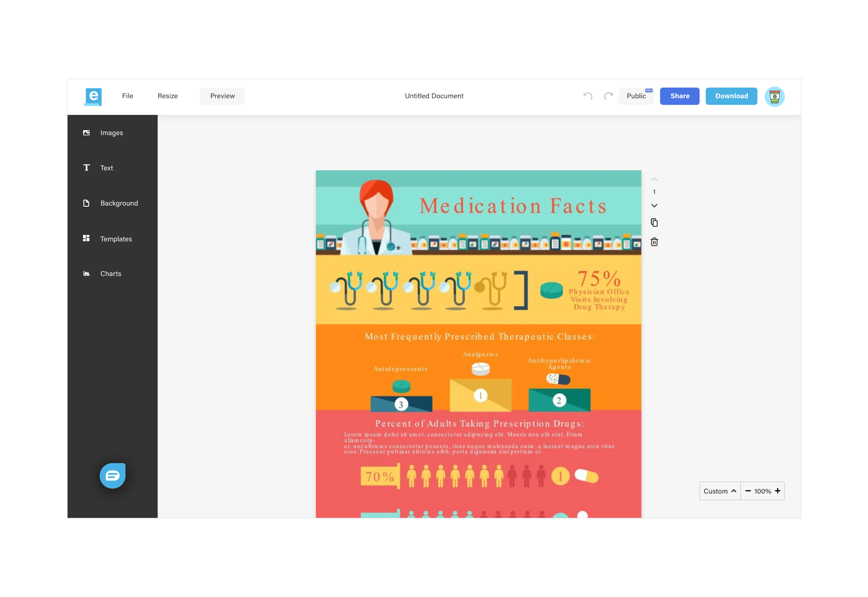Click the Share button

679,96
